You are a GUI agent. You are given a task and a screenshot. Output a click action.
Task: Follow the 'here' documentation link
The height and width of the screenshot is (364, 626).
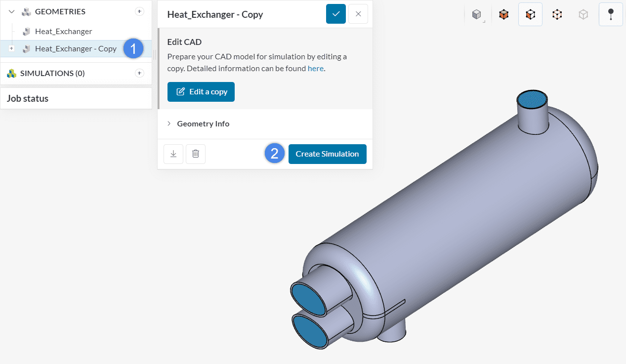[315, 69]
